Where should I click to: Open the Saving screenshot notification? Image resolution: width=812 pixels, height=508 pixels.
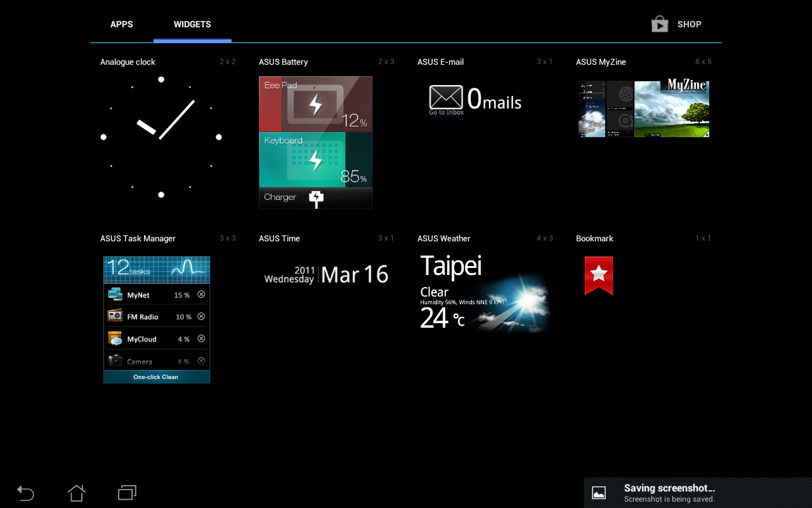coord(698,493)
